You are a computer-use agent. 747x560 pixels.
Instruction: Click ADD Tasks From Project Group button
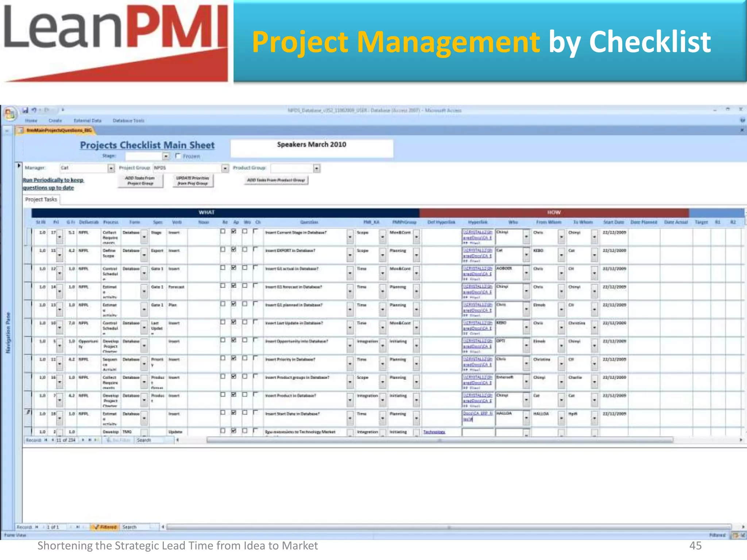pos(140,181)
